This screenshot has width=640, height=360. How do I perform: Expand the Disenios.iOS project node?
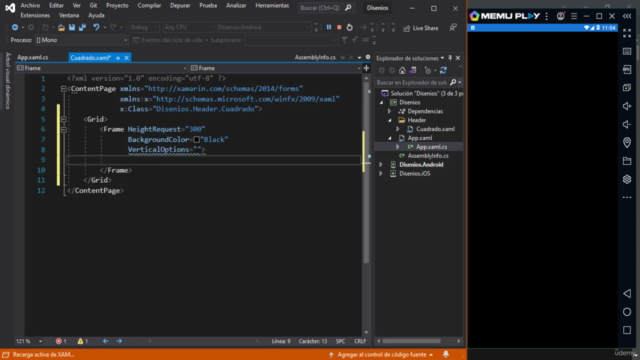(381, 174)
